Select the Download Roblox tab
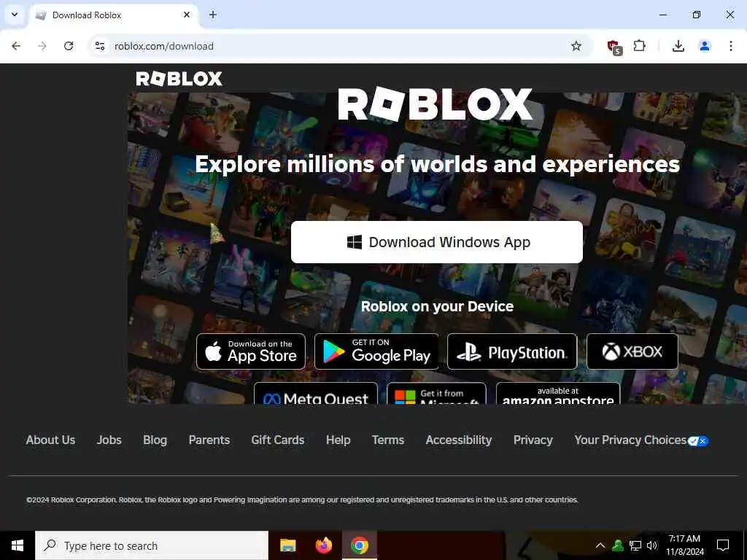Screen dimensions: 747x560 pyautogui.click(x=115, y=15)
